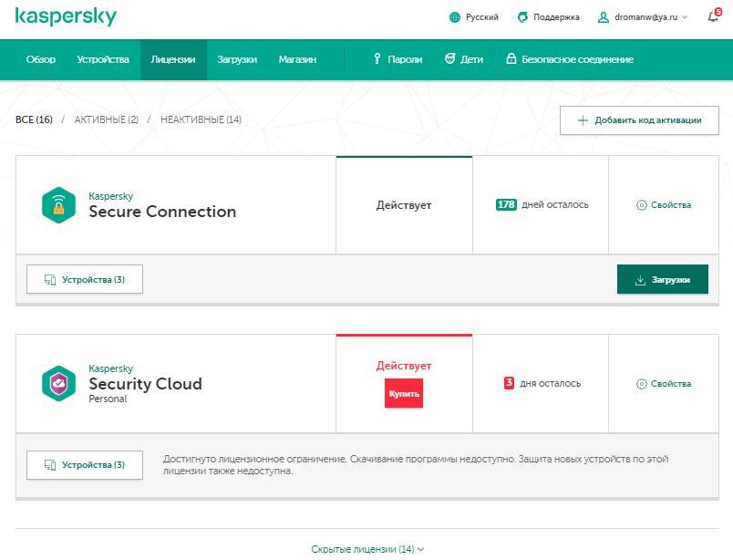This screenshot has width=733, height=560.
Task: Click the Поддержка support icon
Action: tap(522, 17)
